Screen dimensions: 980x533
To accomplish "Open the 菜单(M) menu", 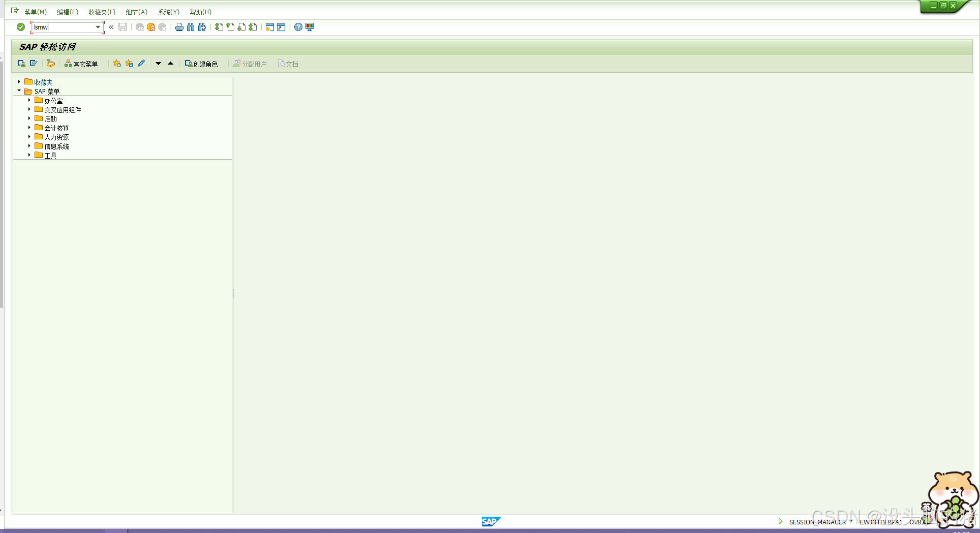I will (x=36, y=12).
